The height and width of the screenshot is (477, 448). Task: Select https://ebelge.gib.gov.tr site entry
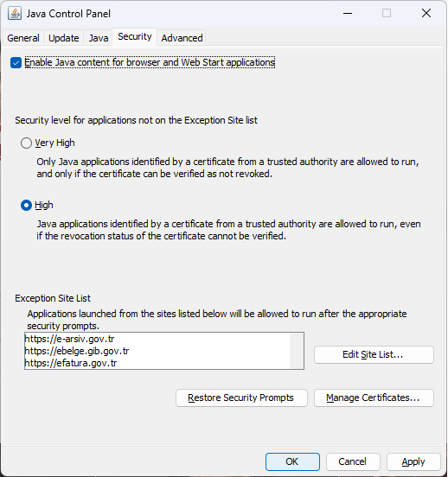tap(157, 351)
